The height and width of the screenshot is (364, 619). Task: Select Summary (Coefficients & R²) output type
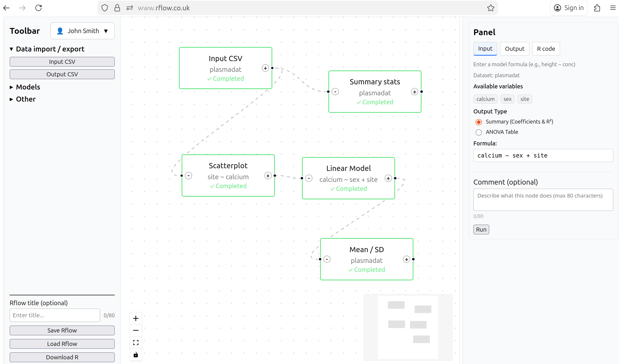point(479,122)
